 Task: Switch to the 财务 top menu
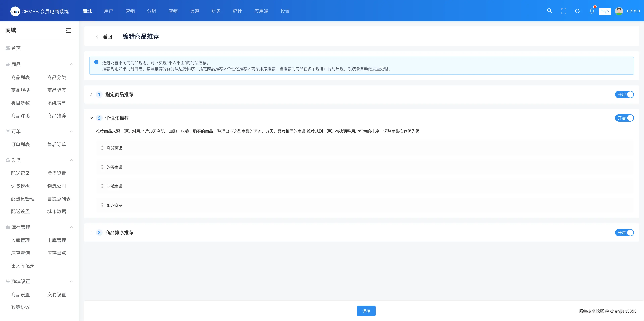216,11
